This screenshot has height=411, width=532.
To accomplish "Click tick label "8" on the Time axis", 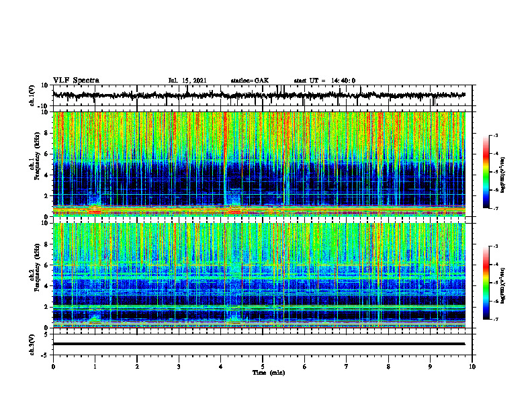I will (x=388, y=367).
